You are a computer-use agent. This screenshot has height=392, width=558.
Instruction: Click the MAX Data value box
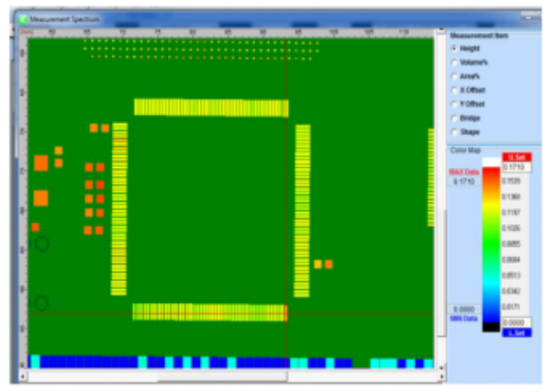(x=464, y=182)
